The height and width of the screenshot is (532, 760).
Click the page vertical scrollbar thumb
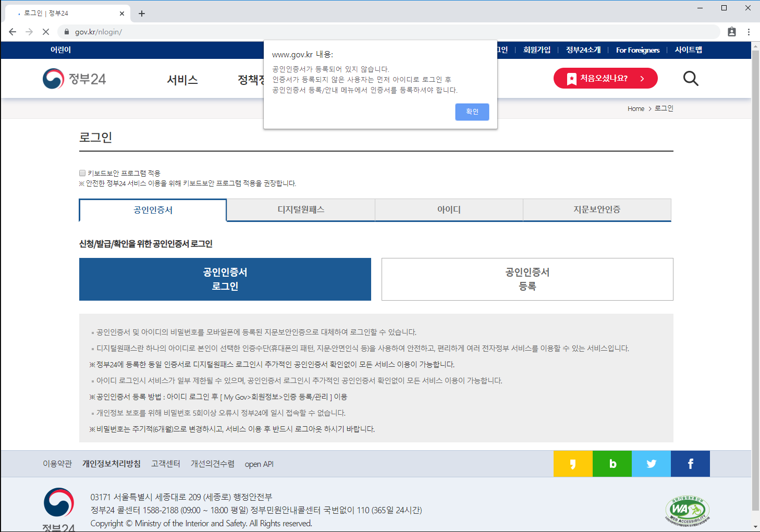[x=755, y=280]
